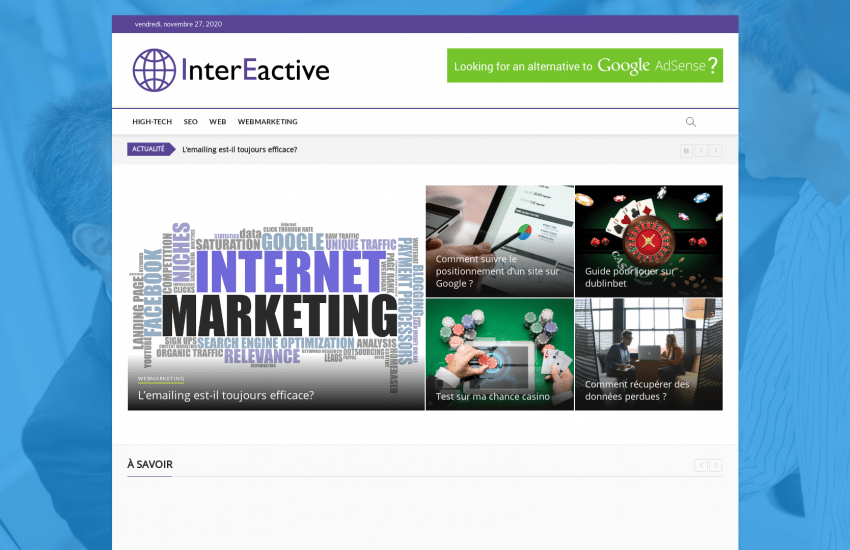This screenshot has width=850, height=550.
Task: Click the Webmarketing category tag on featured article
Action: [161, 379]
